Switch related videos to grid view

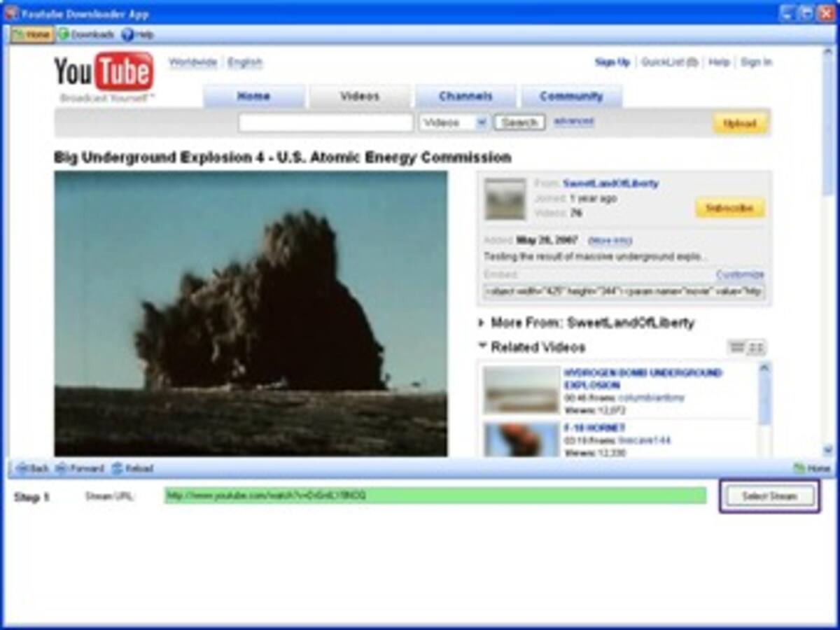click(x=757, y=347)
